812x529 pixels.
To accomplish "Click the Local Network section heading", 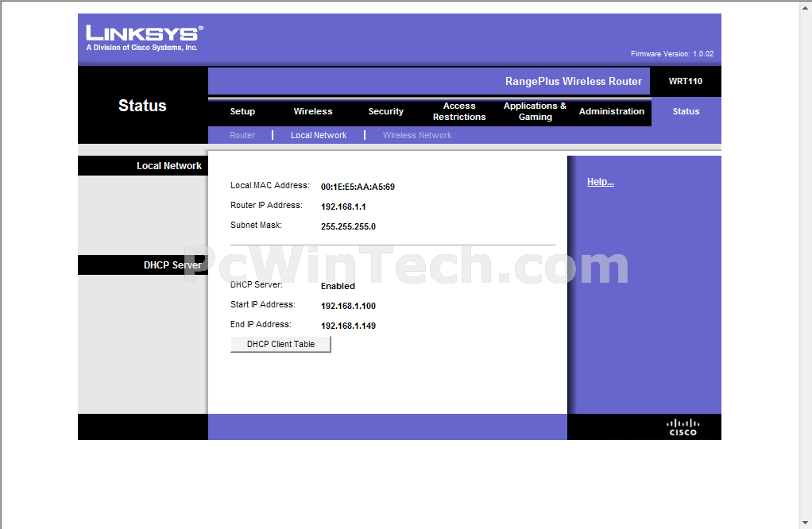I will pos(168,166).
